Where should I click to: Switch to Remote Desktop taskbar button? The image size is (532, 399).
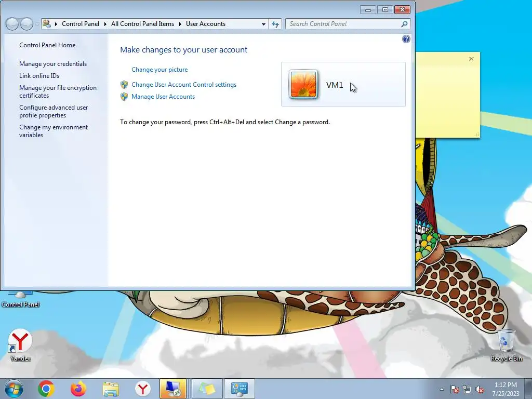[x=173, y=389]
